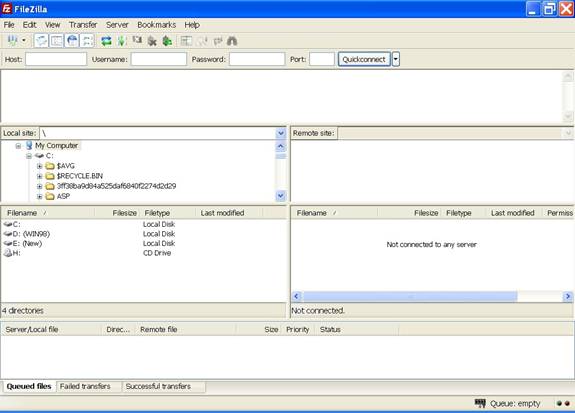Viewport: 575px width, 413px height.
Task: Click down arrow of local tree scrollbar
Action: click(281, 196)
